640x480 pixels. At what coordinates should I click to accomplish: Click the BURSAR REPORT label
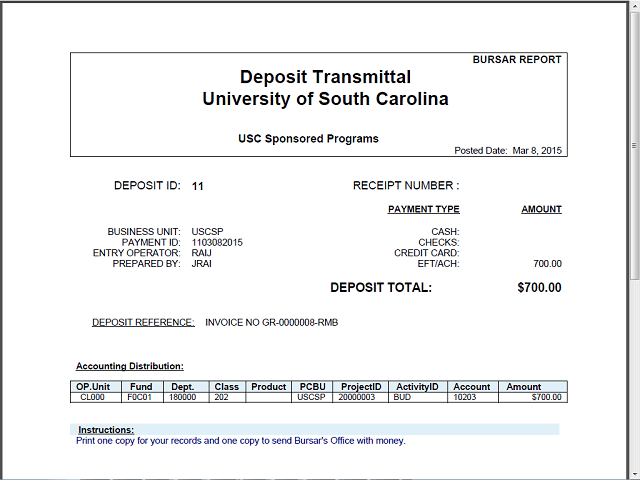click(x=517, y=60)
